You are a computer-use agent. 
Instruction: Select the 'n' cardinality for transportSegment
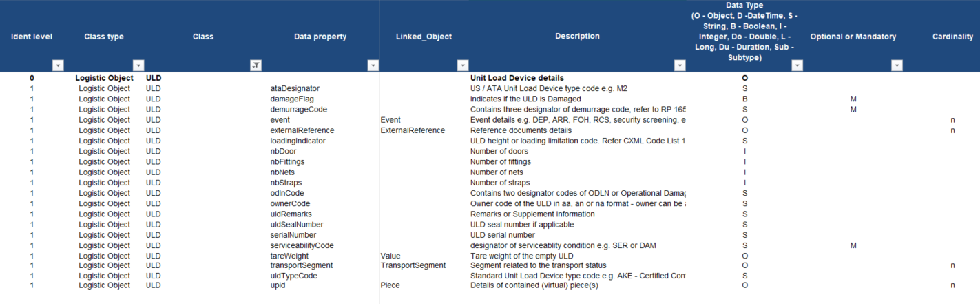pyautogui.click(x=953, y=265)
